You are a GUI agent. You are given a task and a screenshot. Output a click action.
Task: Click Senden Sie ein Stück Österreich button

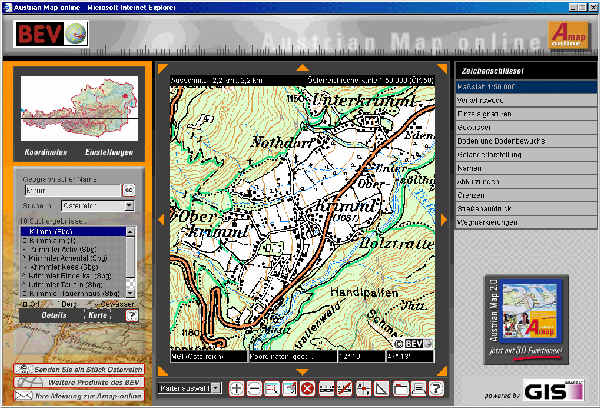pyautogui.click(x=79, y=369)
